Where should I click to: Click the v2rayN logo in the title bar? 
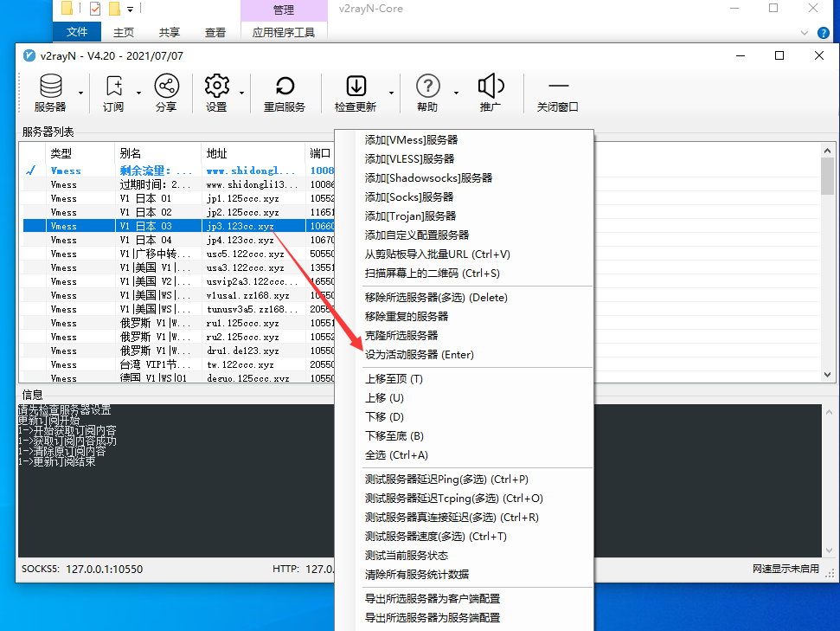[29, 55]
